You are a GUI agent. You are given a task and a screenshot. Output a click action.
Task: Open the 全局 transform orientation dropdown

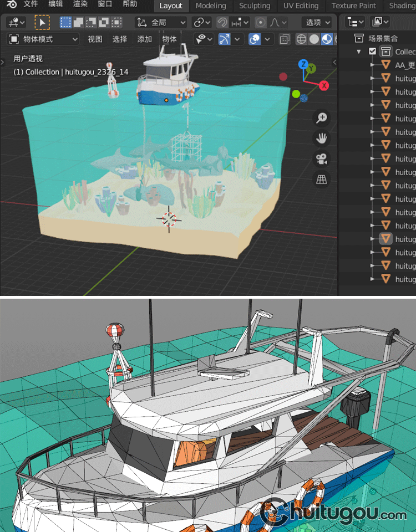(x=161, y=23)
